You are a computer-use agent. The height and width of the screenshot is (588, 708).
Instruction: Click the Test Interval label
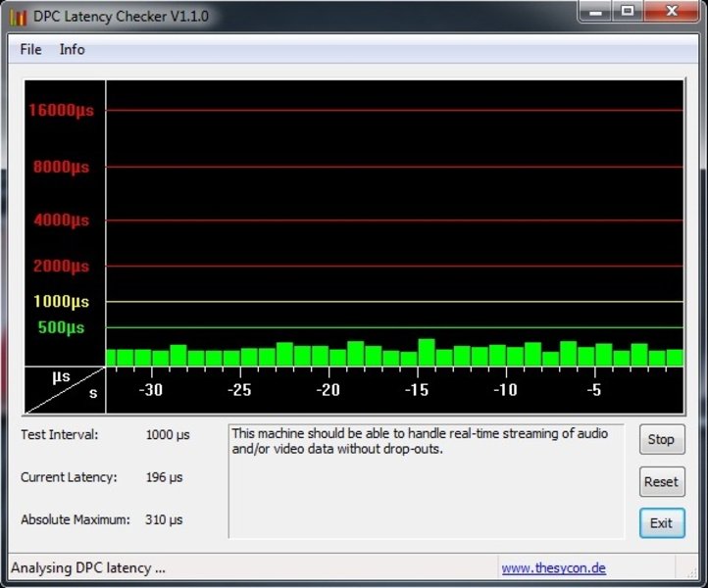59,435
